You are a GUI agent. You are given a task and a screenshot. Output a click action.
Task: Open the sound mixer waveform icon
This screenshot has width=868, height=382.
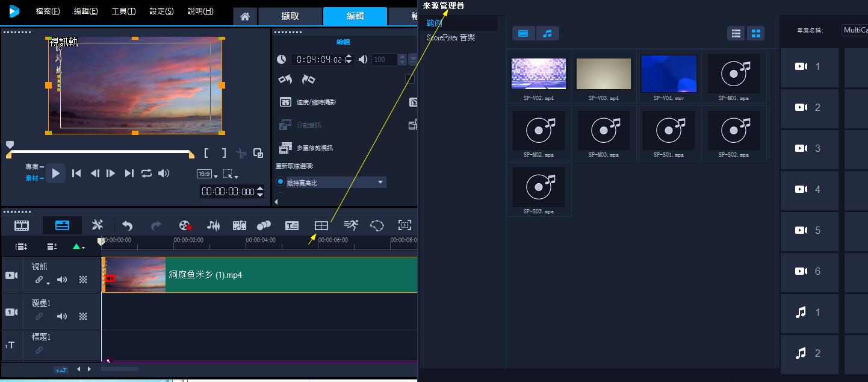pyautogui.click(x=213, y=226)
